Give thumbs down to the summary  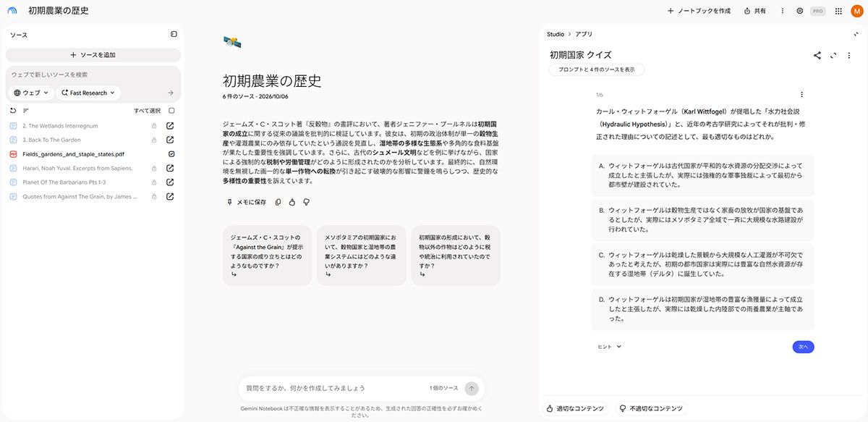(306, 202)
